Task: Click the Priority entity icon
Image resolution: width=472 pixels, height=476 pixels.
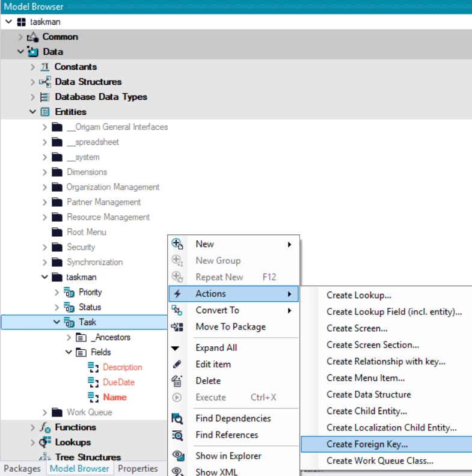Action: (69, 292)
